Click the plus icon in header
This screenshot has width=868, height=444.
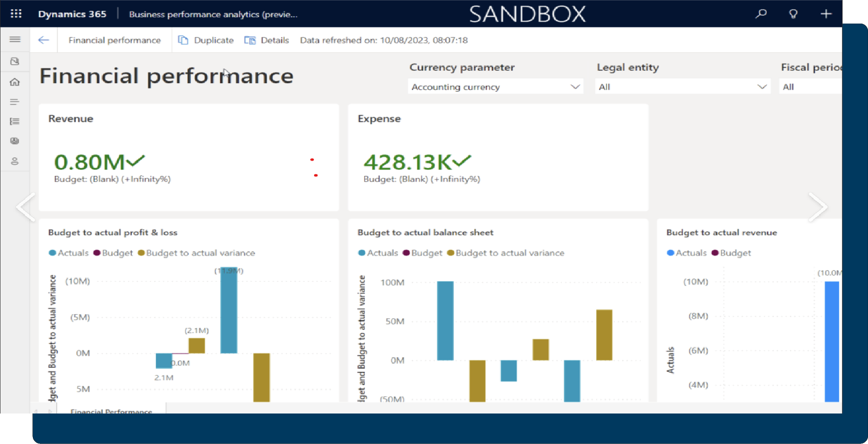pyautogui.click(x=826, y=14)
